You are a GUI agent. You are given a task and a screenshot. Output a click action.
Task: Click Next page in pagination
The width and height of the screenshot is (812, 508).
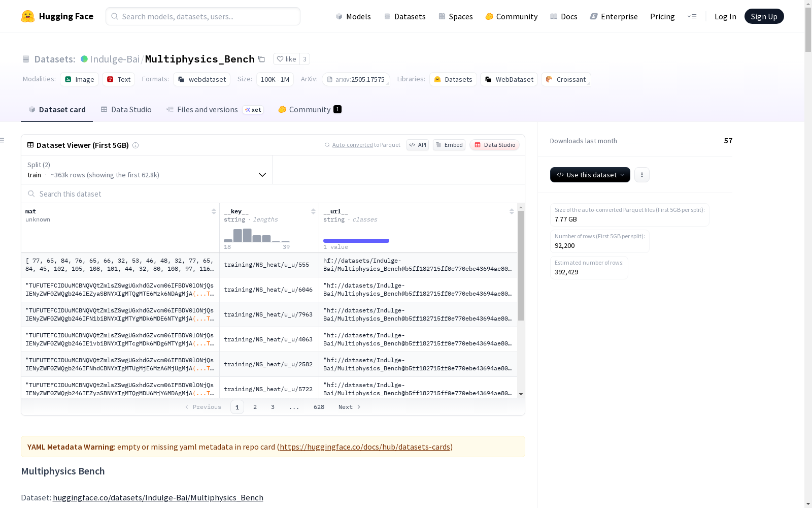point(350,407)
